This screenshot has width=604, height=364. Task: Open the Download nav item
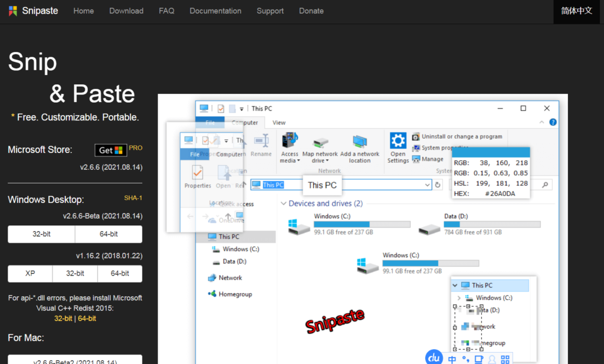[x=126, y=11]
